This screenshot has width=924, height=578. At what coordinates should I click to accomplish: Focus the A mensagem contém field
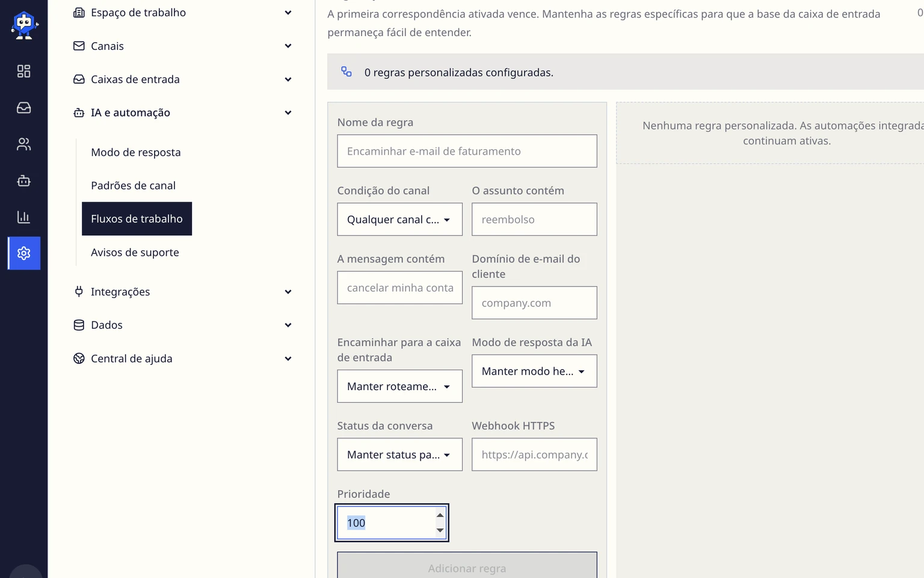399,288
